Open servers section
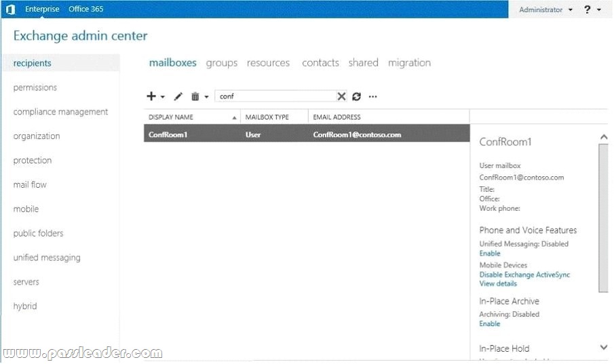 (x=26, y=282)
